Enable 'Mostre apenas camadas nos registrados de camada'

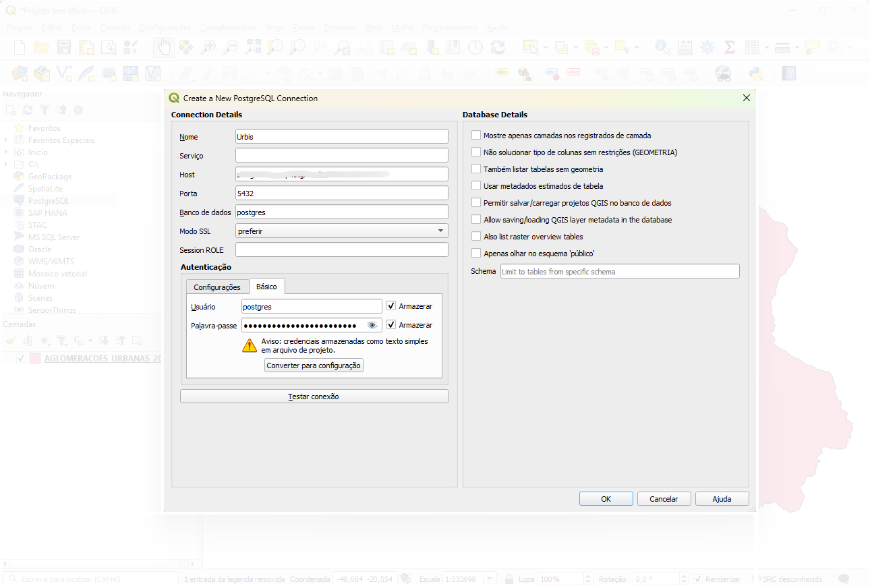(x=477, y=136)
